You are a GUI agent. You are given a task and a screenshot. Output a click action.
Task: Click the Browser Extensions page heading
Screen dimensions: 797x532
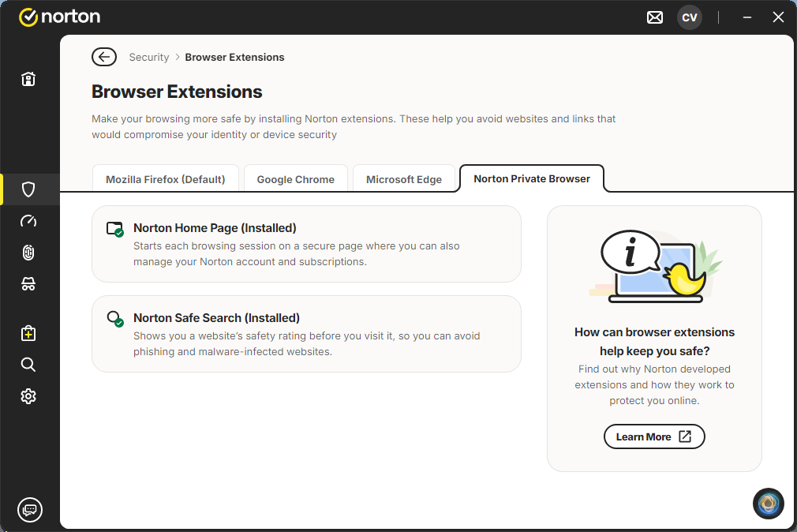click(x=177, y=92)
